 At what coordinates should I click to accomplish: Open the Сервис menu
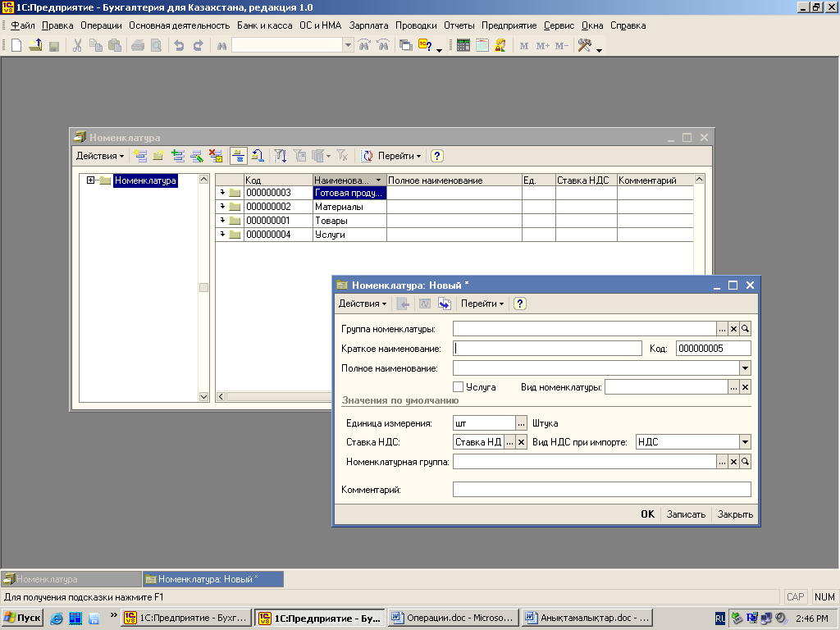559,25
